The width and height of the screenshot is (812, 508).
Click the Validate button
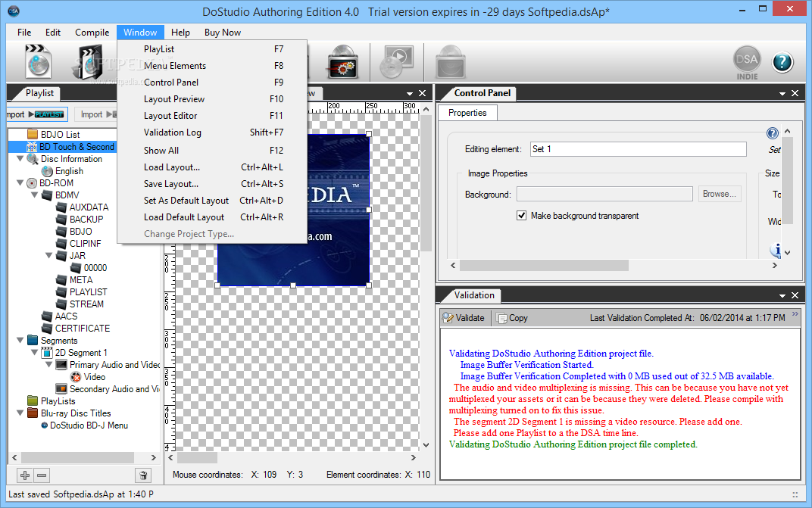click(x=464, y=318)
